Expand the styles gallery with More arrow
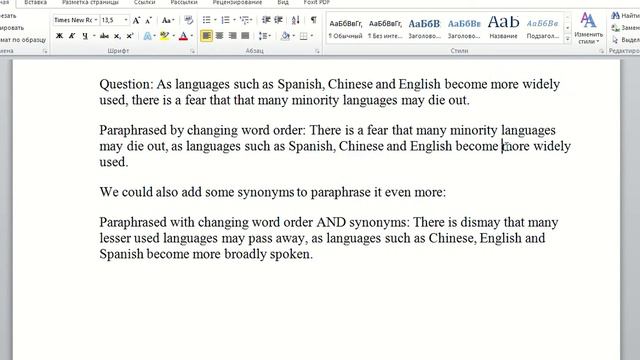The image size is (640, 360). tap(567, 39)
